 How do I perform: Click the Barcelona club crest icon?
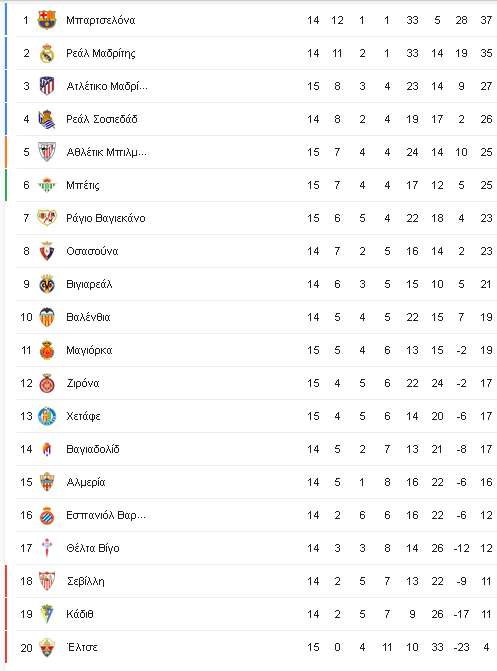(47, 20)
